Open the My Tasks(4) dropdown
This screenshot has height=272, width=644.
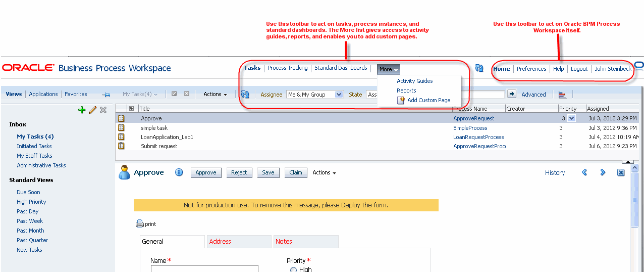[x=140, y=95]
